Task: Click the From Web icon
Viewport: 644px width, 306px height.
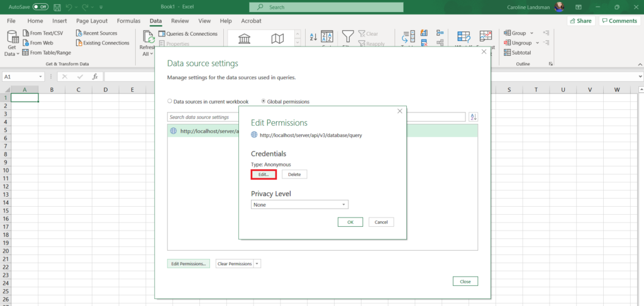Action: coord(26,43)
